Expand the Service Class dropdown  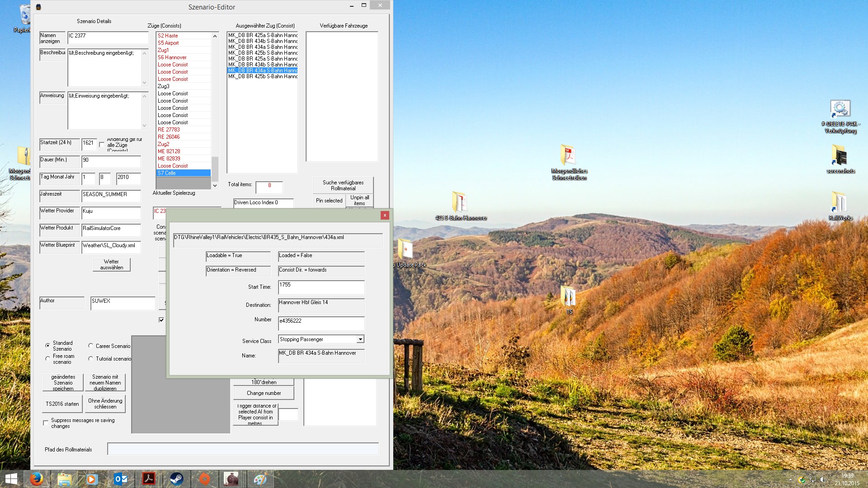tap(360, 339)
